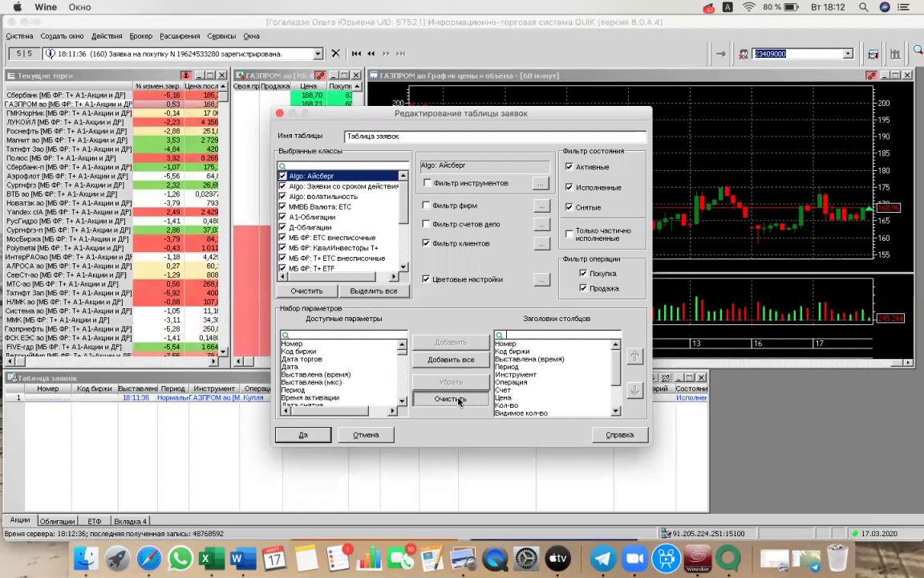
Task: Click the client code person icon
Action: (744, 54)
